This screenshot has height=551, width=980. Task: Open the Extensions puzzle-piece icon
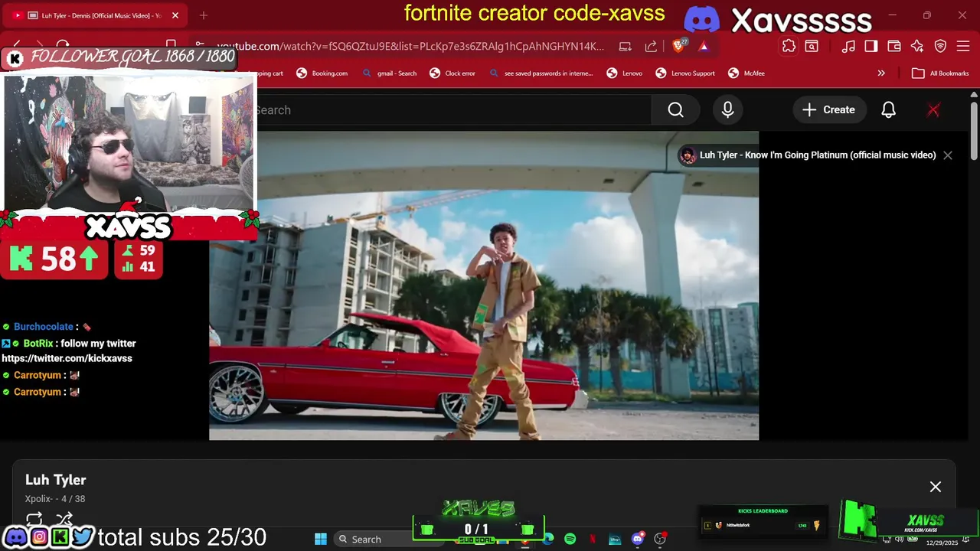click(789, 46)
